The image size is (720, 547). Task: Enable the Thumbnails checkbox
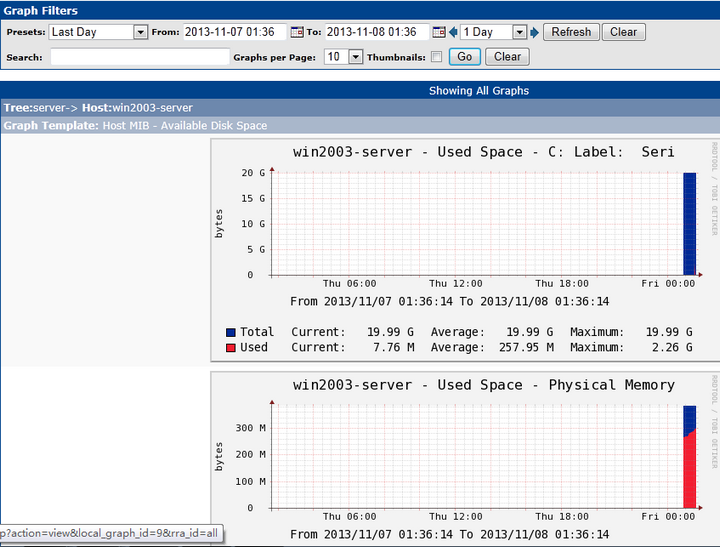[436, 57]
